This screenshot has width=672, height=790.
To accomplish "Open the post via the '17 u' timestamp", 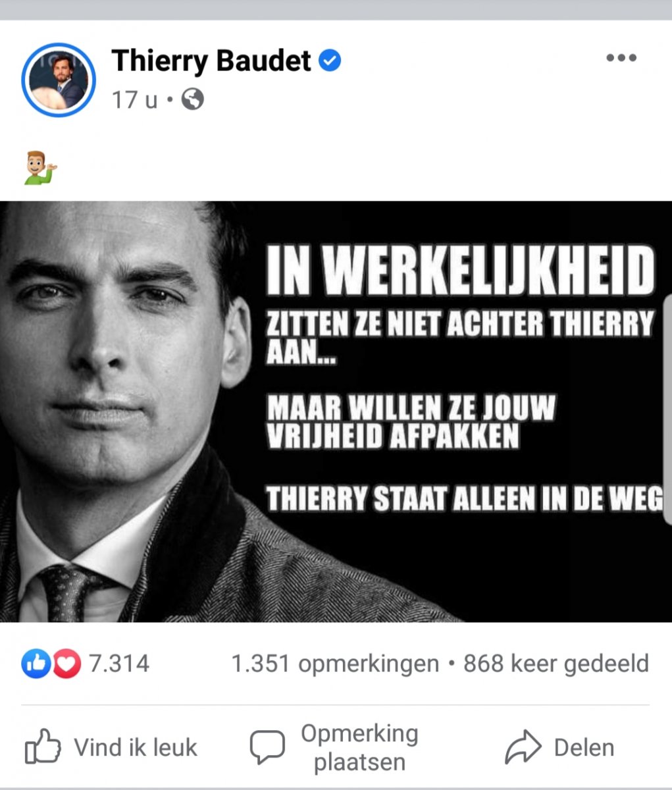I will pos(134,100).
